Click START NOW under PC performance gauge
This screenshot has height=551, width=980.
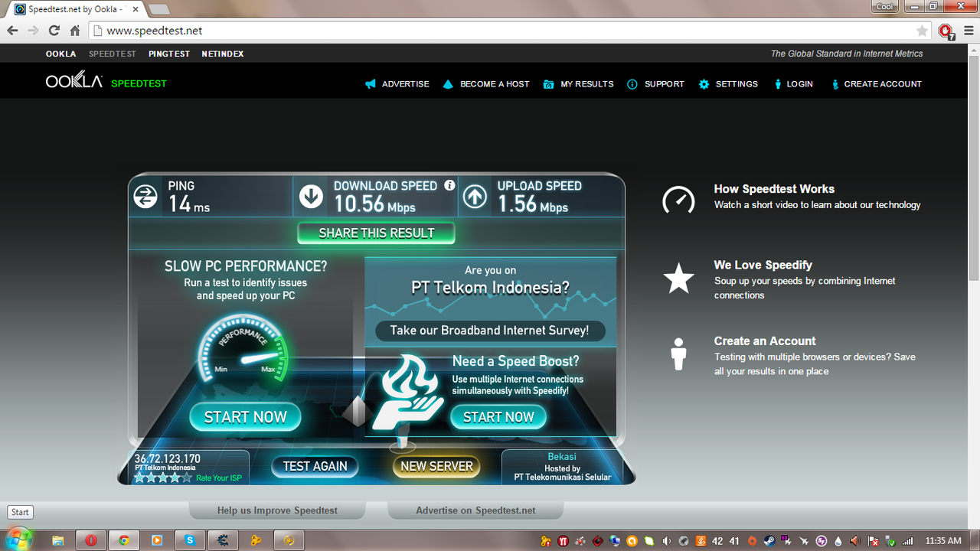click(245, 417)
